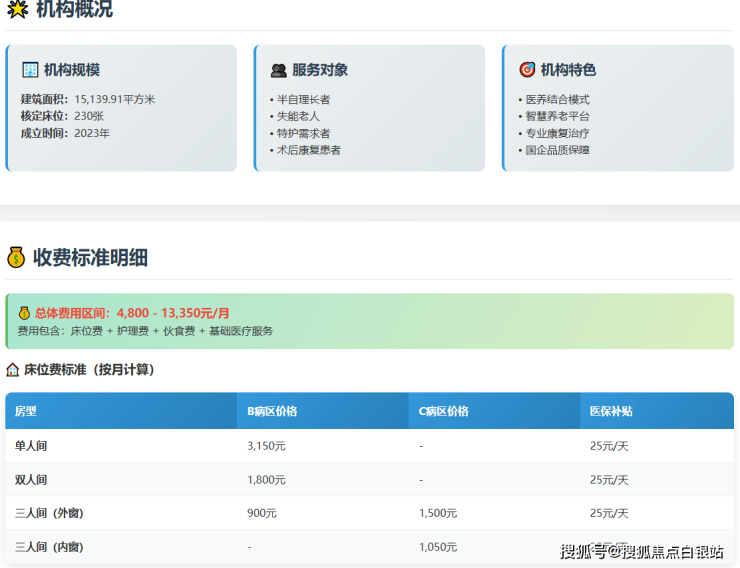This screenshot has height=568, width=740.
Task: Click the 3,150元 price cell
Action: (266, 446)
